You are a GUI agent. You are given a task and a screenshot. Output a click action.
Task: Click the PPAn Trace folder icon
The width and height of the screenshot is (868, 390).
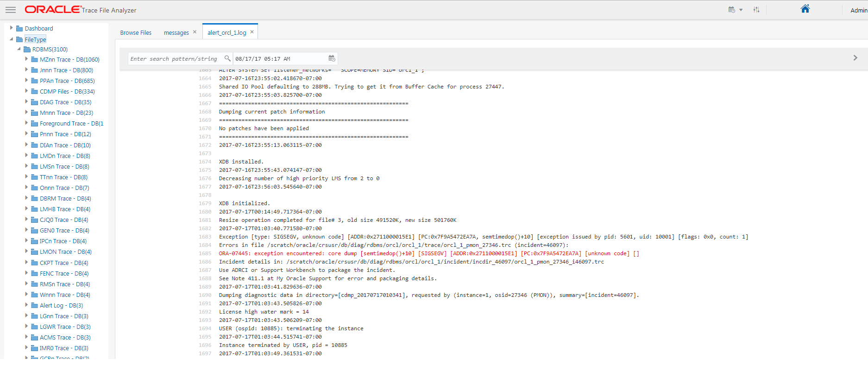(x=34, y=81)
